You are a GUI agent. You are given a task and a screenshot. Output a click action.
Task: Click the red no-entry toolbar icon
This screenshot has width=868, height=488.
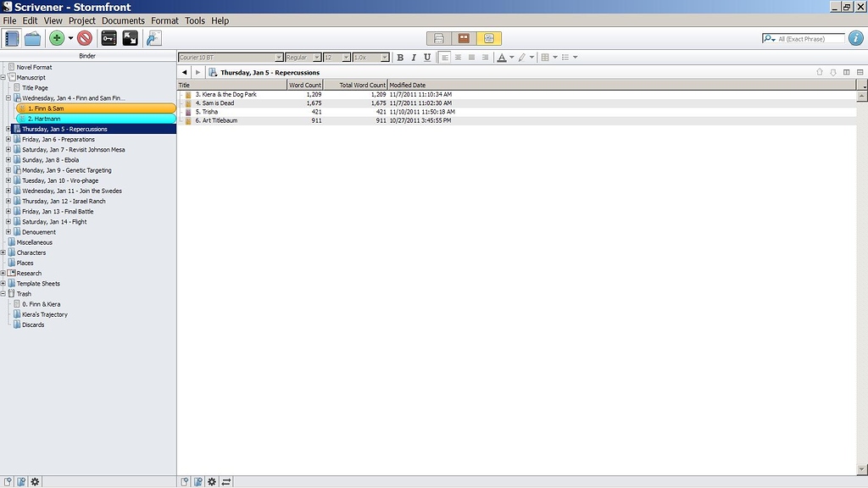pos(85,38)
